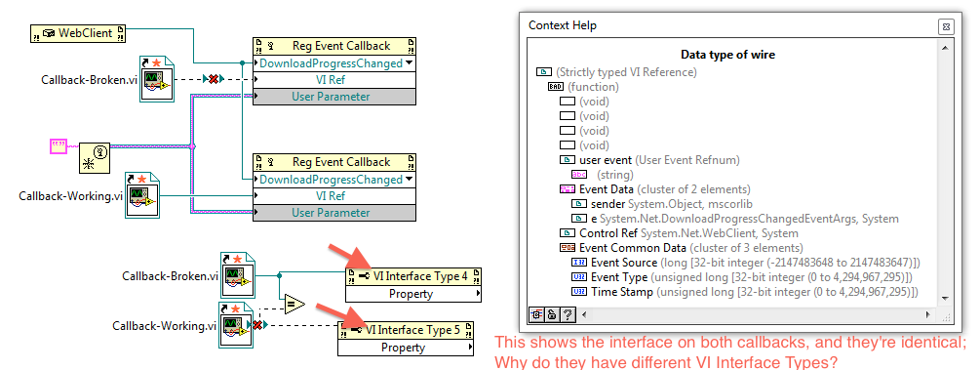Select the Callback-Broken.vi reference icon near Reg Event Callback
The height and width of the screenshot is (370, 980).
point(156,79)
